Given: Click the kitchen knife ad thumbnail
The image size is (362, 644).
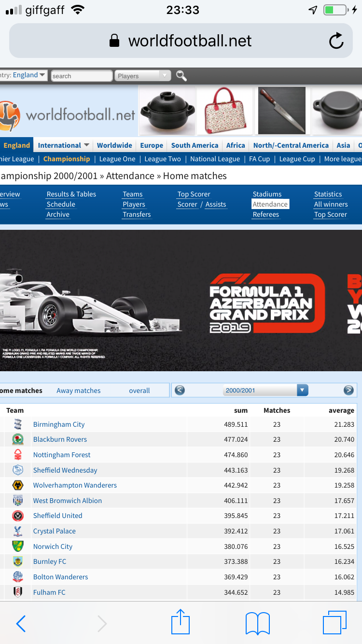Looking at the screenshot, I should click(282, 111).
